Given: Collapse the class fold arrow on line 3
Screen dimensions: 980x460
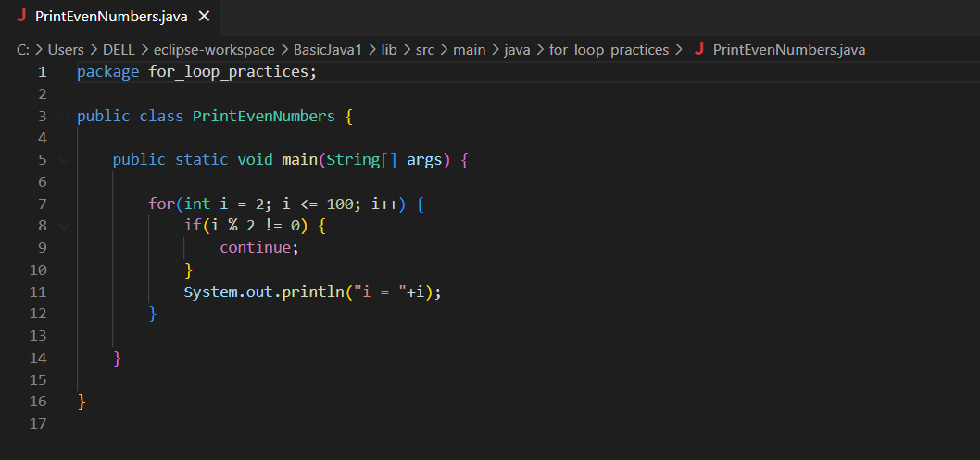Looking at the screenshot, I should point(64,117).
